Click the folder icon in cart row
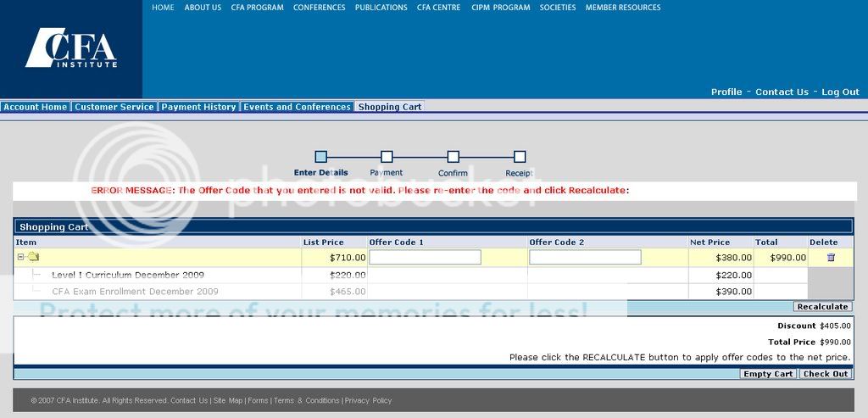This screenshot has height=418, width=868. point(33,258)
